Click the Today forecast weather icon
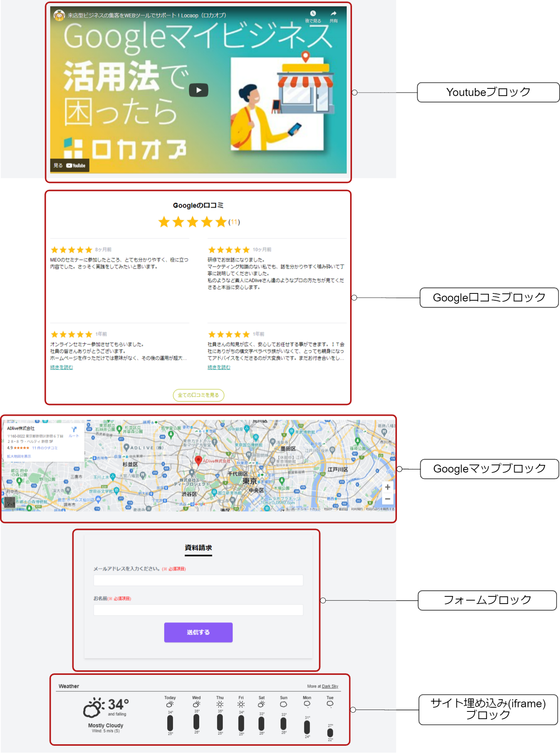560x753 pixels. pyautogui.click(x=170, y=704)
